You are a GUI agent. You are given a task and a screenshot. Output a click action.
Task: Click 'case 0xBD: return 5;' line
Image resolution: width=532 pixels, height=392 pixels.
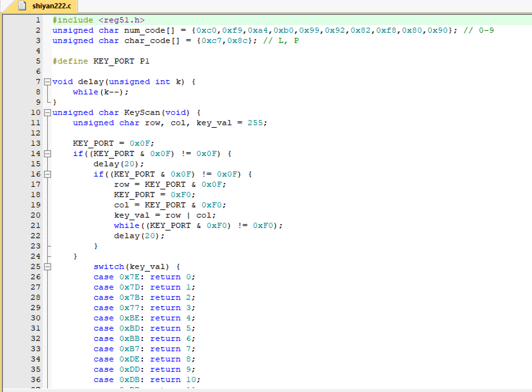tap(144, 328)
